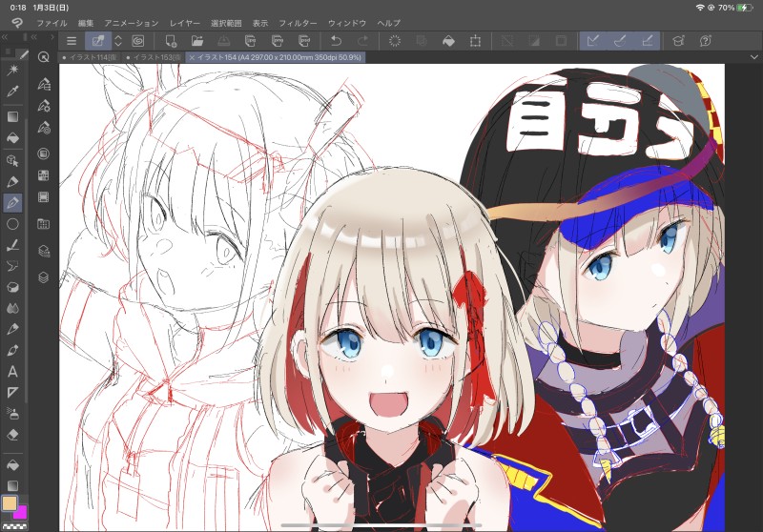
Task: Open the Sub Tool palette icon
Action: [43, 85]
